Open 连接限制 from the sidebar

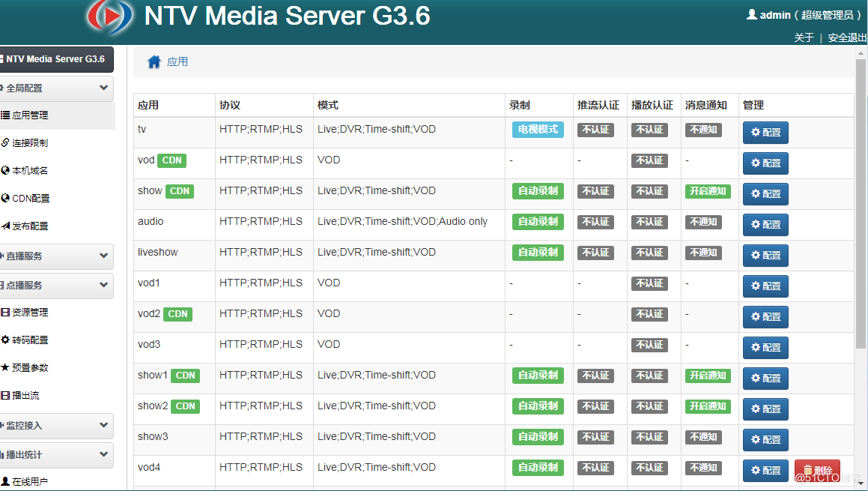pos(30,142)
